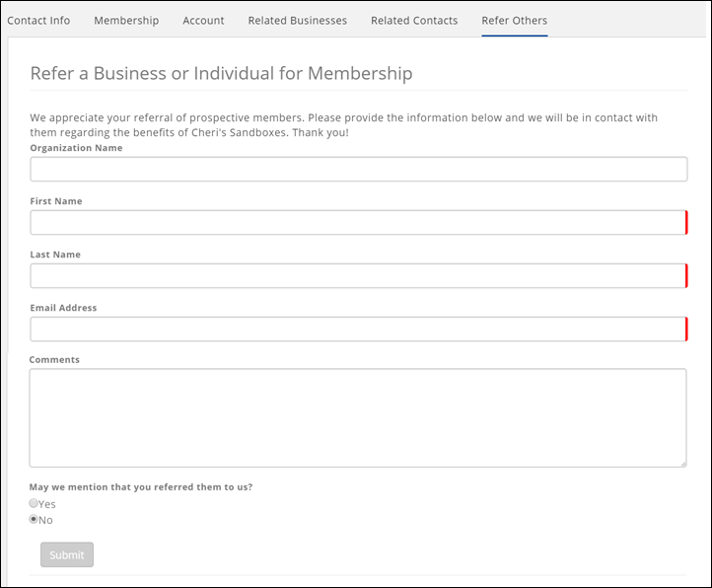
Task: Open the Contact Info tab
Action: pyautogui.click(x=38, y=21)
